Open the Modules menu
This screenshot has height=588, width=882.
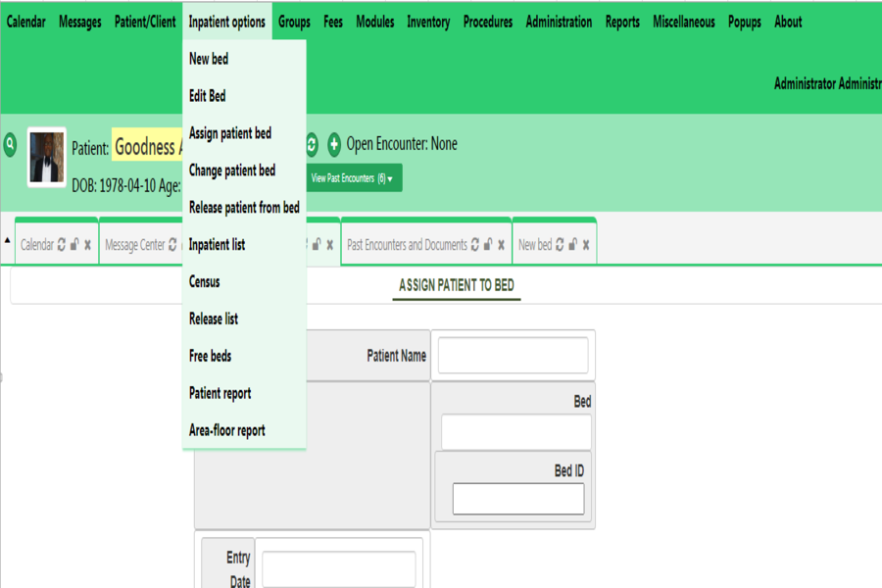[x=375, y=22]
